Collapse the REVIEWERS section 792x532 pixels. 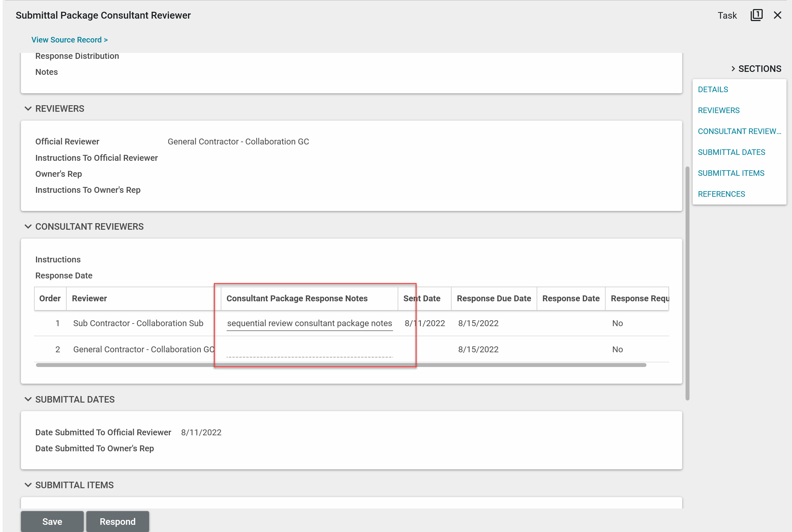(28, 108)
